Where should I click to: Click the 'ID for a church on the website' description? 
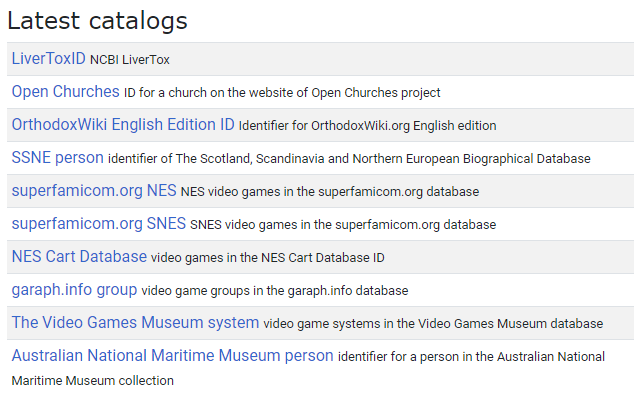pos(282,93)
